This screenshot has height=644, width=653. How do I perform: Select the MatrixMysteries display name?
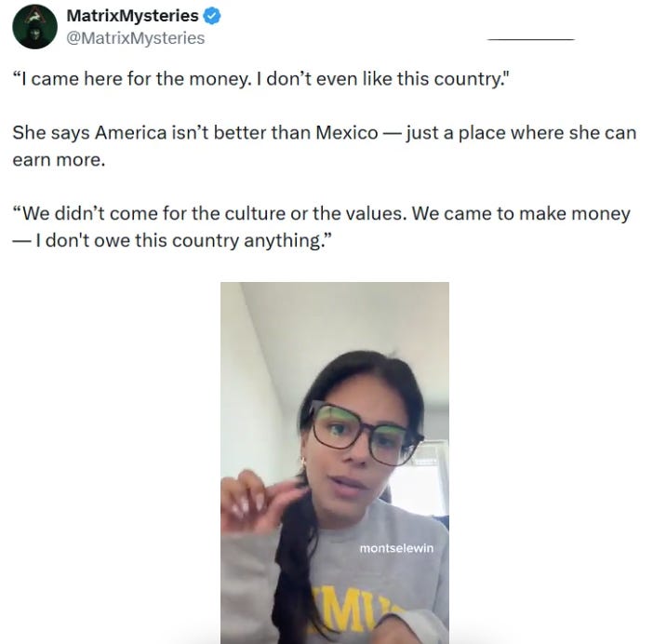click(132, 16)
